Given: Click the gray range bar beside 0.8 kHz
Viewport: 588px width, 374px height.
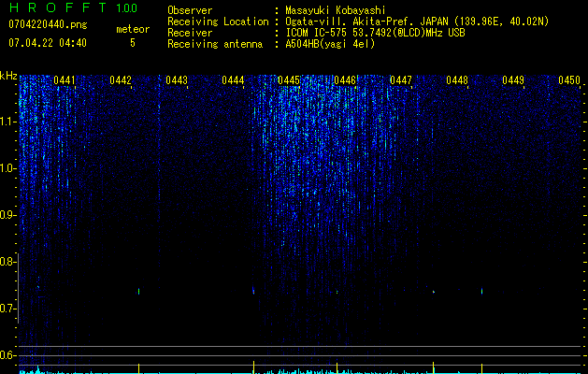Looking at the screenshot, I should click(18, 289).
